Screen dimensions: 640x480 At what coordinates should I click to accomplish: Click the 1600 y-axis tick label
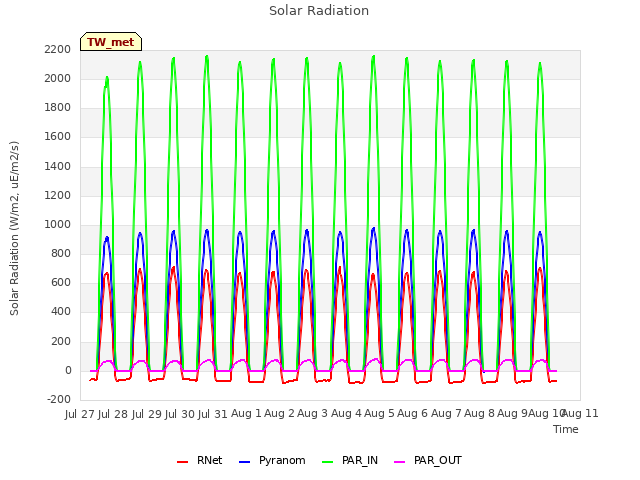58,136
